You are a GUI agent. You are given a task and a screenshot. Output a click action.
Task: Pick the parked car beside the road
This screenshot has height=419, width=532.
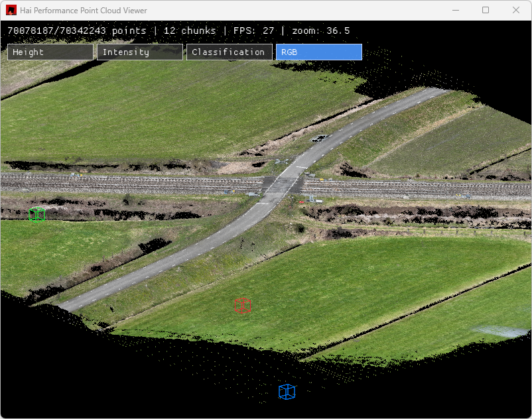(x=320, y=138)
